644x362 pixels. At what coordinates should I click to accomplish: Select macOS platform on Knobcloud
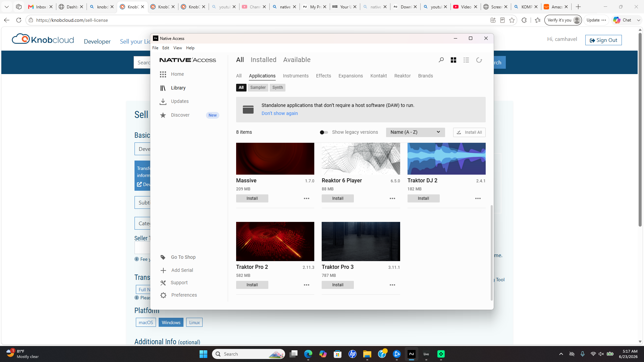point(146,322)
